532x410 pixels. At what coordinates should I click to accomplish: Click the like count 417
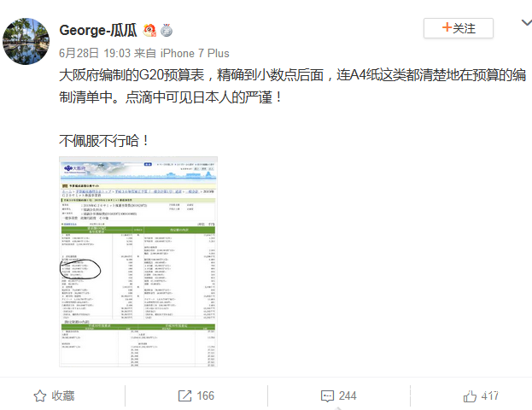tap(489, 395)
